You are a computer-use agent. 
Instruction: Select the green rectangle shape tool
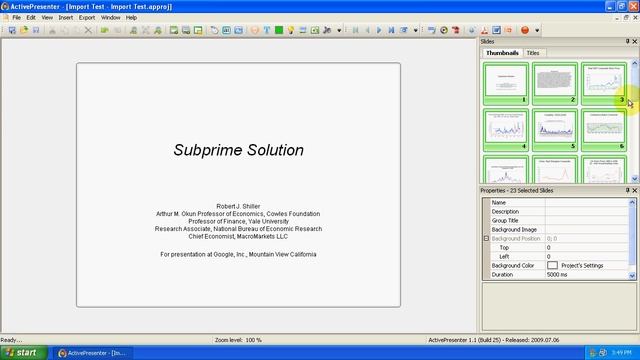[279, 30]
